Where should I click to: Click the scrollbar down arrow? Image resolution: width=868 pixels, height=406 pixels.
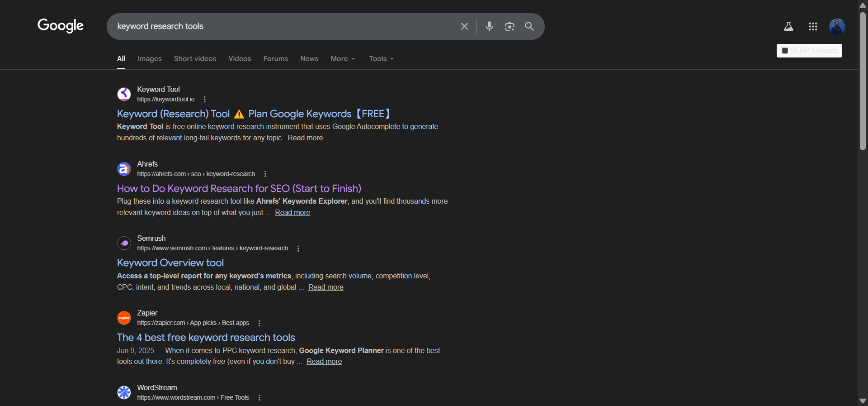tap(863, 401)
